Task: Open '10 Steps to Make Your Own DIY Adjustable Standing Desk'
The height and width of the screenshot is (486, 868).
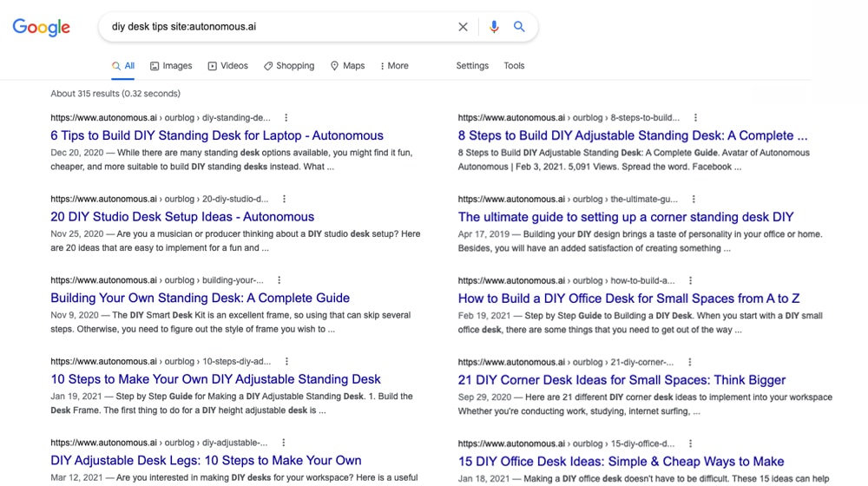Action: 216,379
